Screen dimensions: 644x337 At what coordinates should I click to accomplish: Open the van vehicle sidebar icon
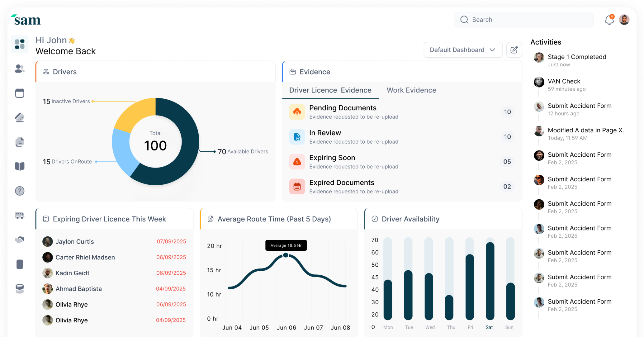click(x=20, y=215)
